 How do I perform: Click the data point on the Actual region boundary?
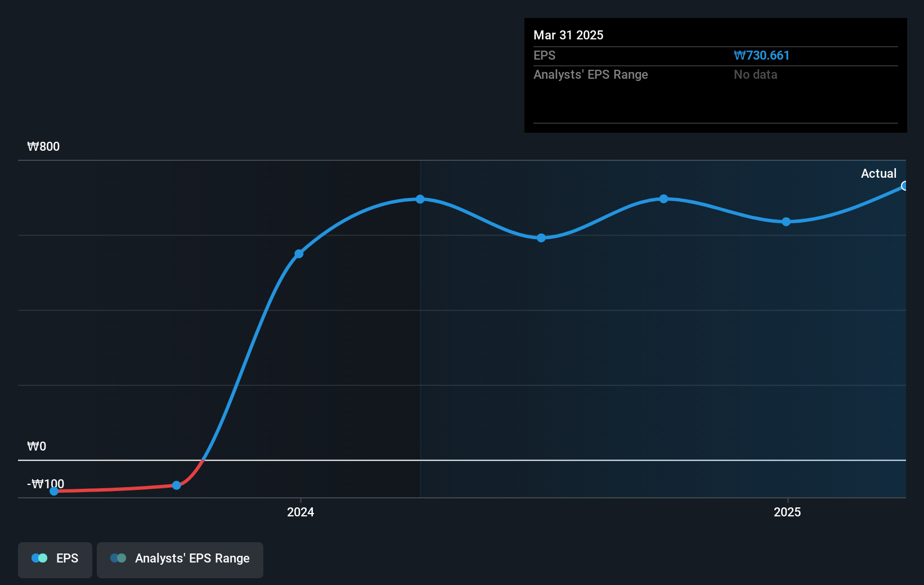420,199
